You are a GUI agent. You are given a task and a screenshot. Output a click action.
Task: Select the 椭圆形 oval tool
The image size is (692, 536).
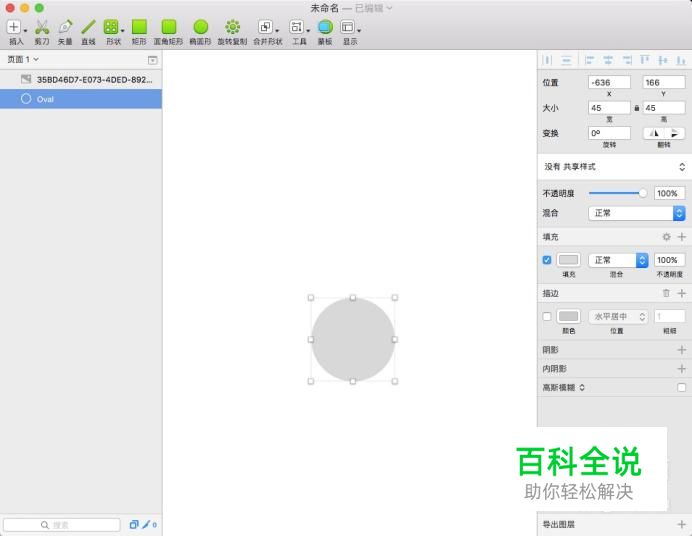click(x=200, y=28)
